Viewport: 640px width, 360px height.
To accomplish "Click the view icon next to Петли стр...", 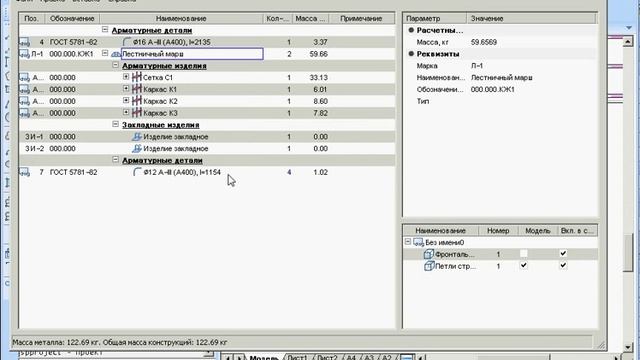I will point(429,266).
